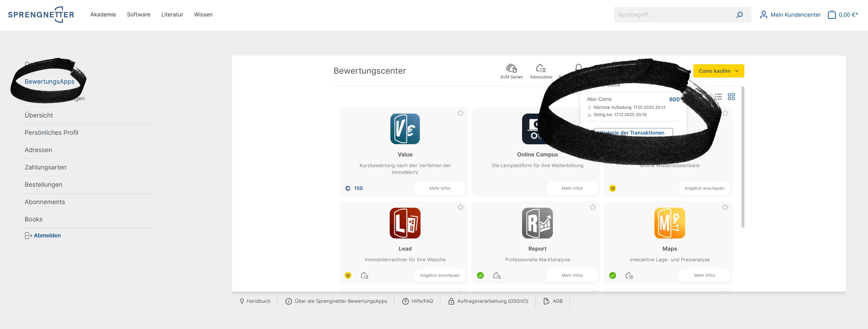Open the Adressliste icon

pos(540,68)
